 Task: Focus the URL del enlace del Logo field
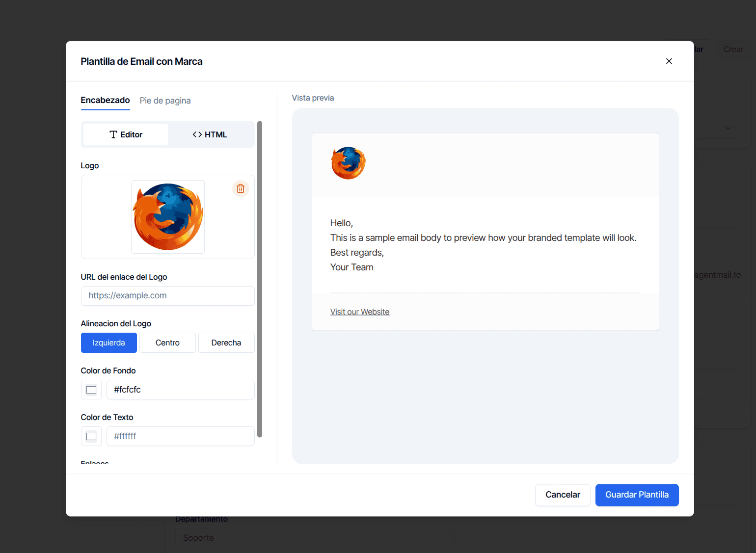(168, 296)
